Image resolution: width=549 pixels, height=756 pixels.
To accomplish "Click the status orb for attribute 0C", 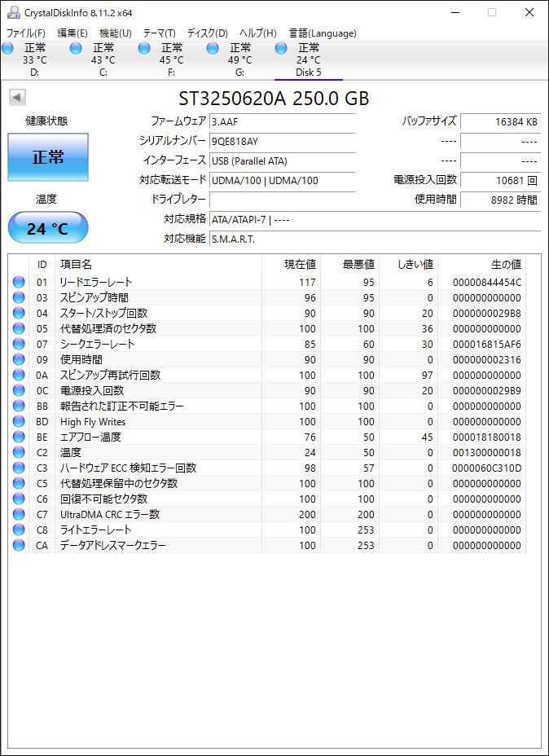I will click(x=19, y=390).
